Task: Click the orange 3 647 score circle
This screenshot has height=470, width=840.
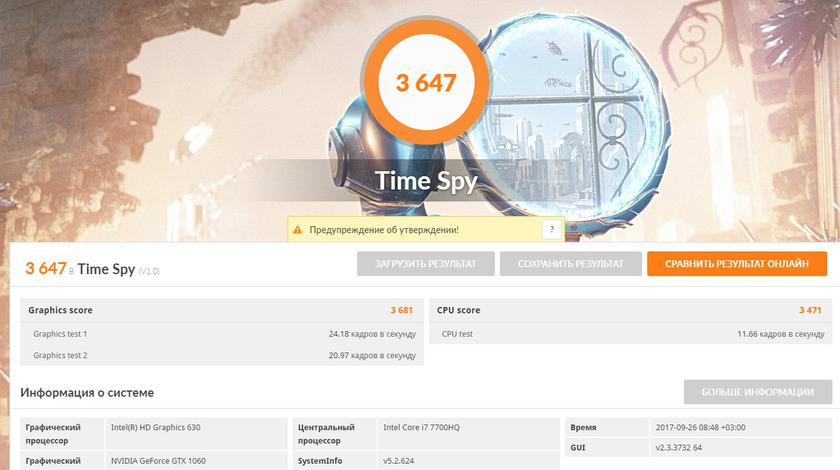Action: (426, 83)
